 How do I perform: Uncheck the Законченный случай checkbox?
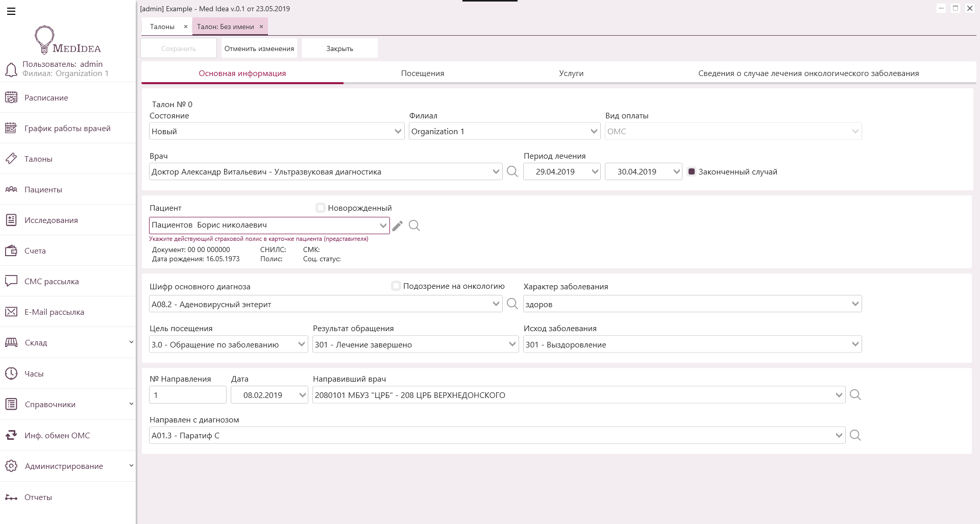point(692,171)
